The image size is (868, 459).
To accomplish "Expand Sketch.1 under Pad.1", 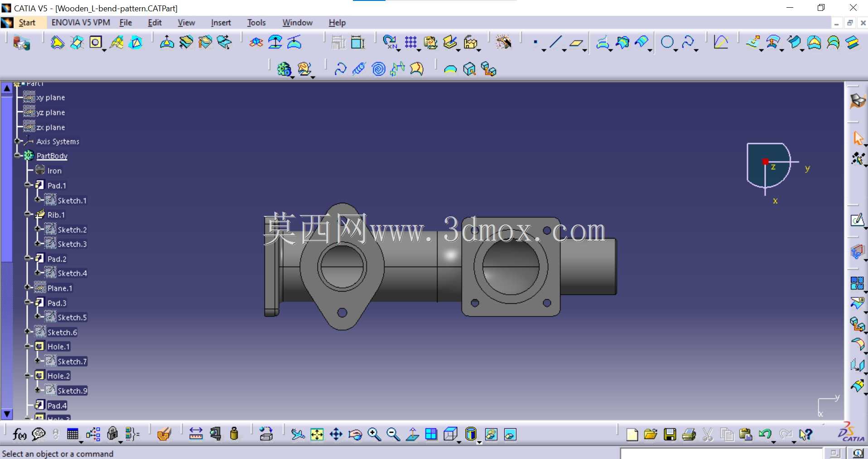I will coord(38,200).
